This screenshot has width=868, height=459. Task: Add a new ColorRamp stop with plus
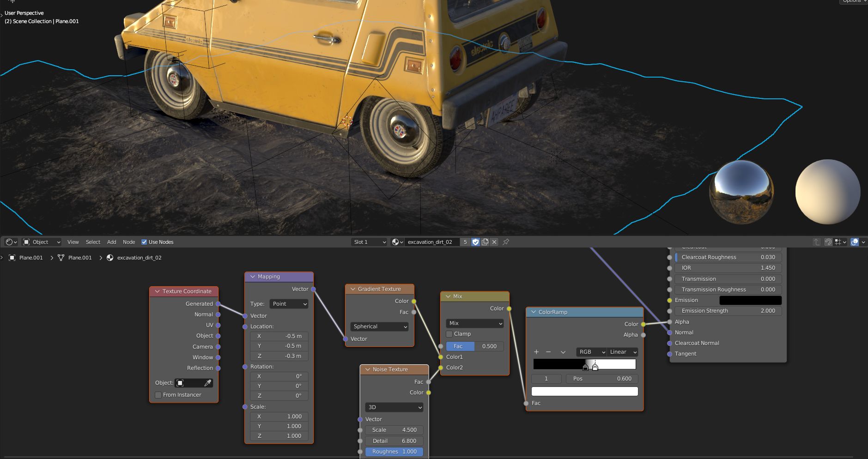(536, 352)
